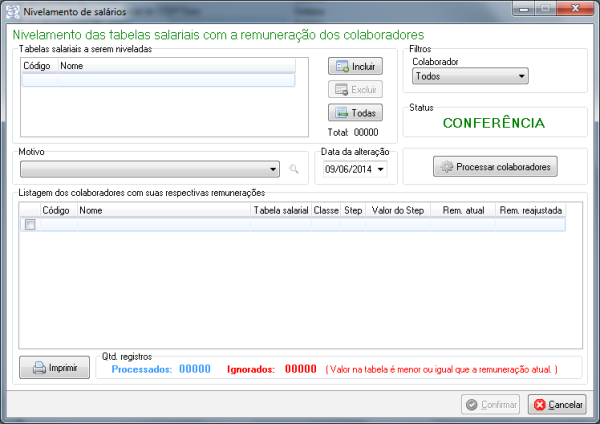This screenshot has width=600, height=424.
Task: Sort list by Código column header
Action: click(56, 211)
